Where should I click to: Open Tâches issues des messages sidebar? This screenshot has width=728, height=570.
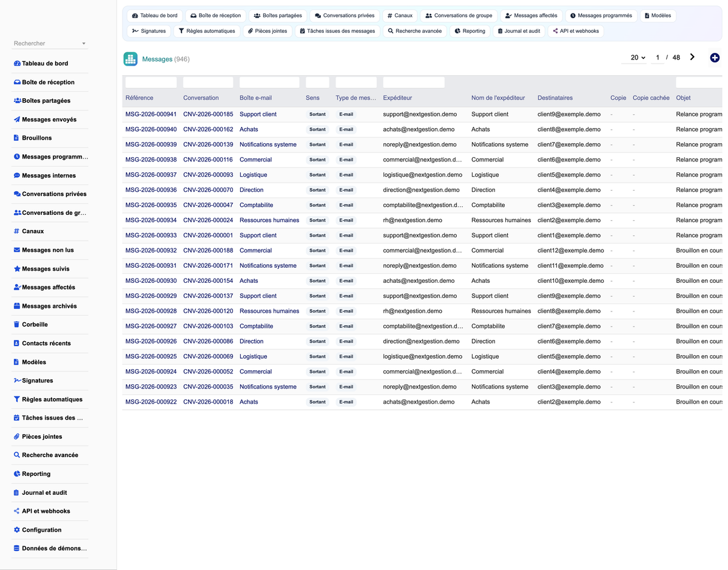pyautogui.click(x=49, y=418)
